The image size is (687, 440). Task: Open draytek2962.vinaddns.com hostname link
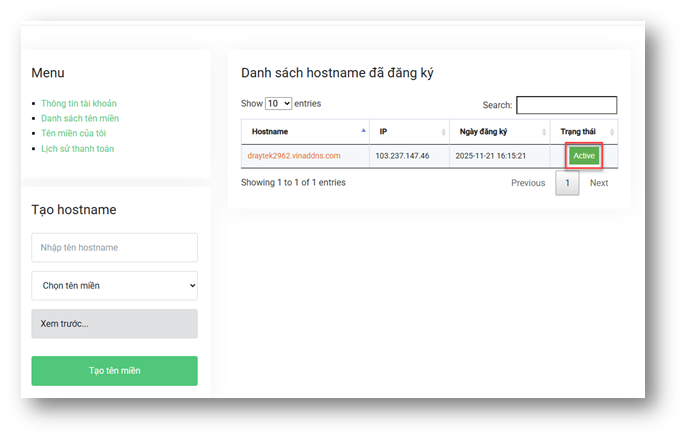(x=294, y=156)
